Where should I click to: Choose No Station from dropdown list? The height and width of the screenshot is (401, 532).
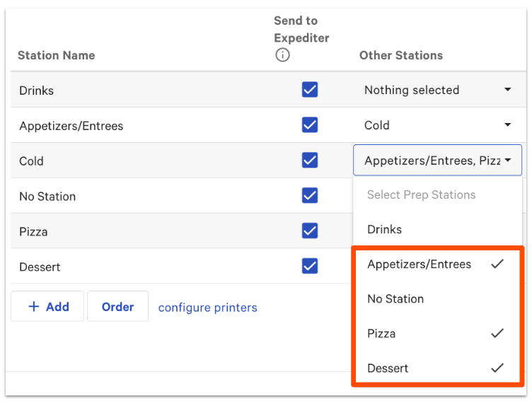(395, 298)
